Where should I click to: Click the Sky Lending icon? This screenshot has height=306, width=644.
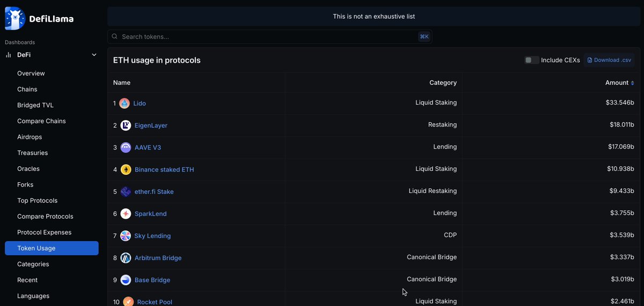pyautogui.click(x=126, y=236)
